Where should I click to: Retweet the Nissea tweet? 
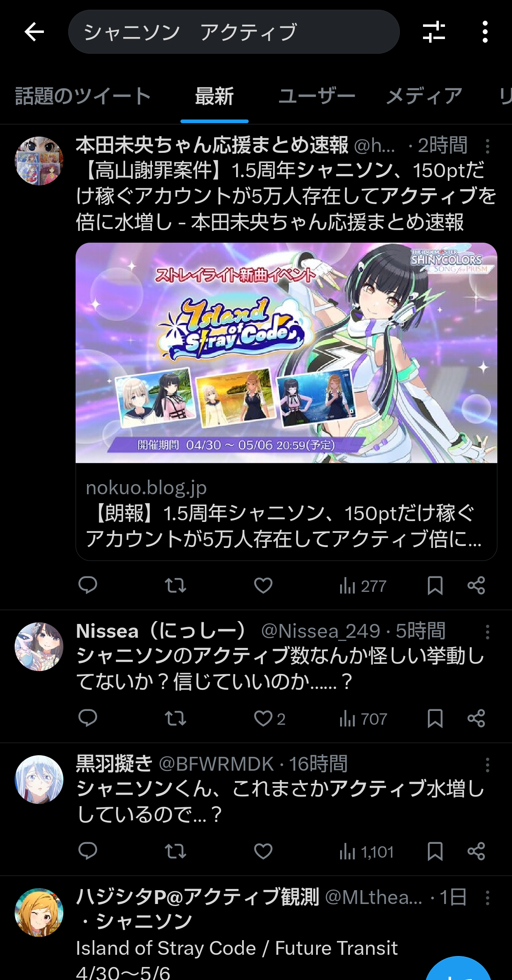click(176, 718)
